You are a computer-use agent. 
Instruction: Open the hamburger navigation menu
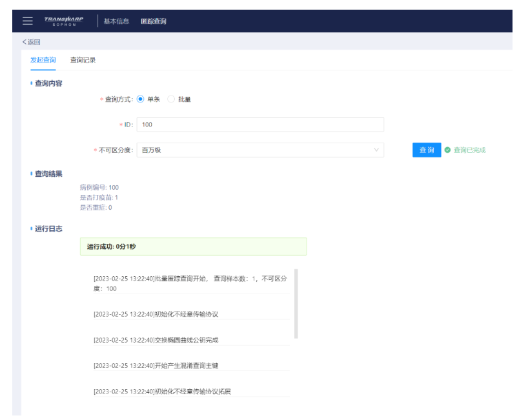pyautogui.click(x=28, y=21)
